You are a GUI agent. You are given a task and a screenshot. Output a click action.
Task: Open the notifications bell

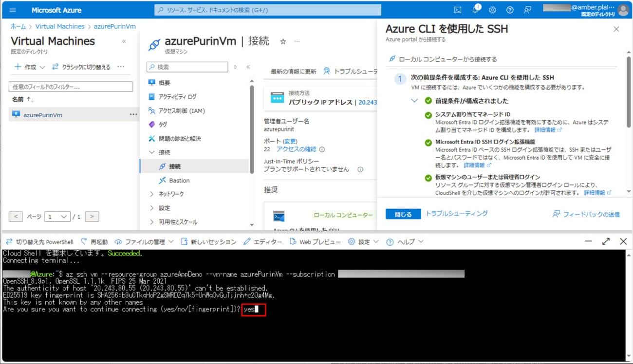[475, 10]
